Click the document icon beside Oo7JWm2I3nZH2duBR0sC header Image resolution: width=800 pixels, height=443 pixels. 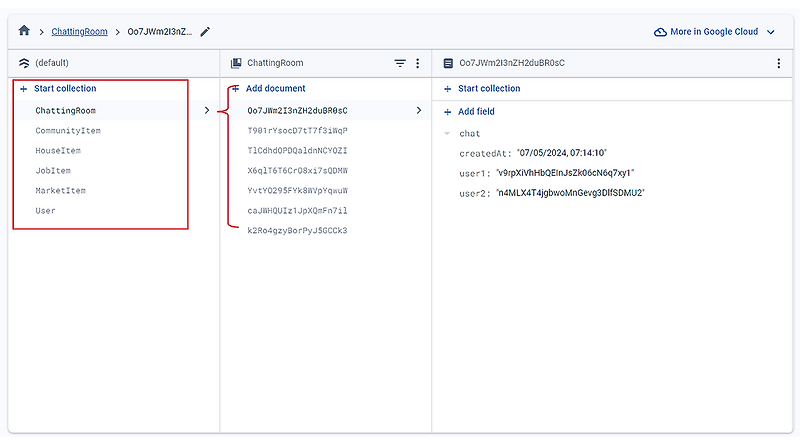[x=448, y=63]
